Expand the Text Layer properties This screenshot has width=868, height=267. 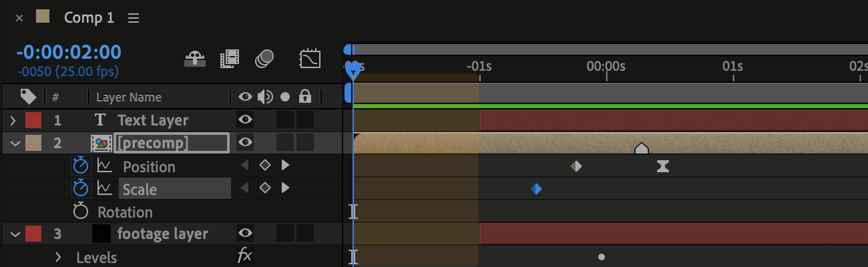pyautogui.click(x=13, y=120)
